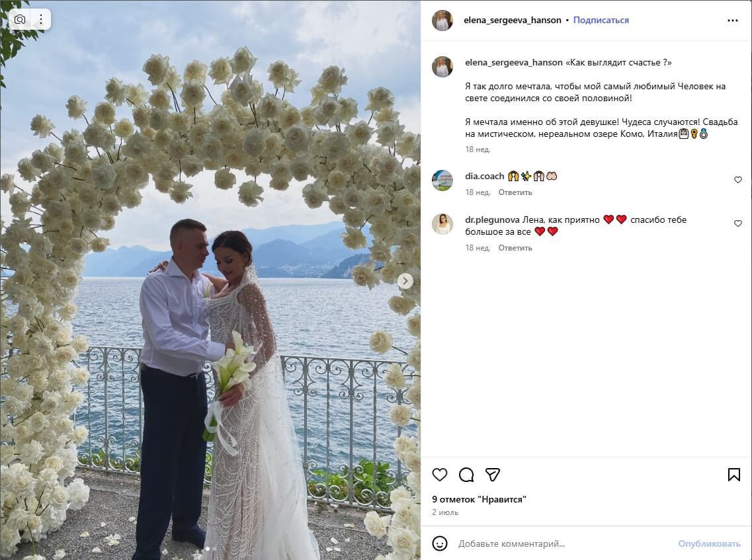Viewport: 752px width, 560px height.
Task: Open elena_sergeeva_hanson profile from header
Action: coord(512,20)
